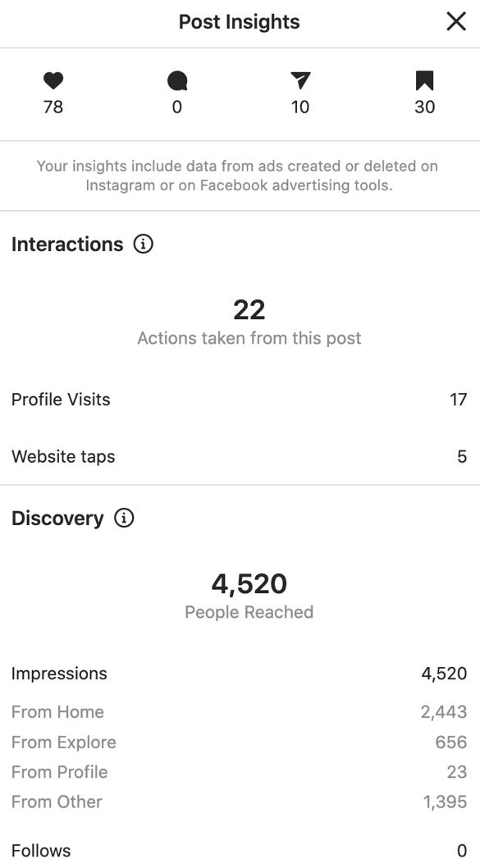The image size is (480, 868).
Task: Close the Post Insights panel
Action: click(455, 22)
